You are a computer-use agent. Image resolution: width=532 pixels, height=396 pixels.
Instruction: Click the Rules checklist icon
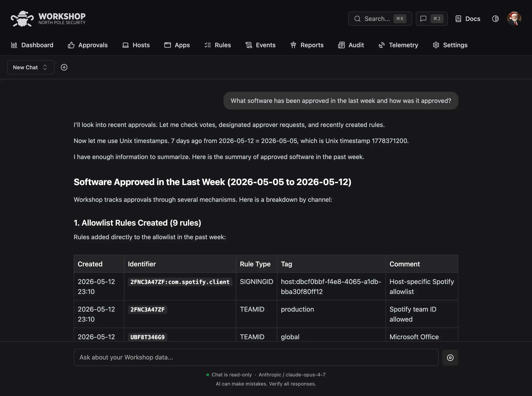[x=208, y=45]
